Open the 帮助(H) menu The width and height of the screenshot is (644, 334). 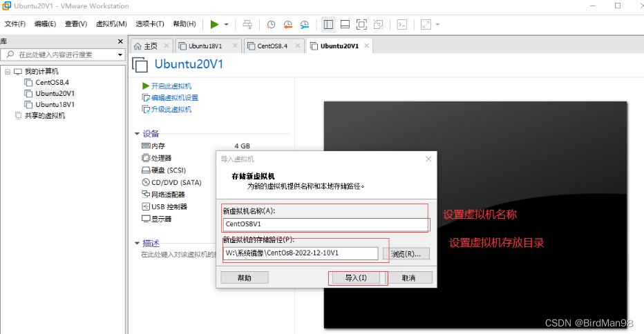(x=184, y=24)
